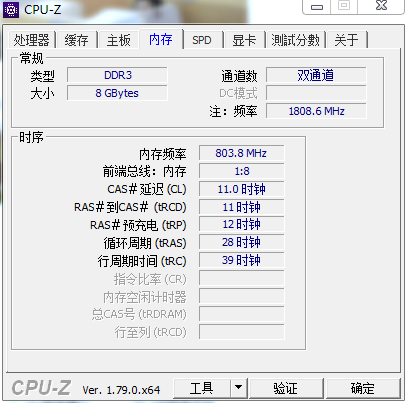The image size is (407, 403).
Task: Open the 測試分數 tab
Action: tap(295, 40)
